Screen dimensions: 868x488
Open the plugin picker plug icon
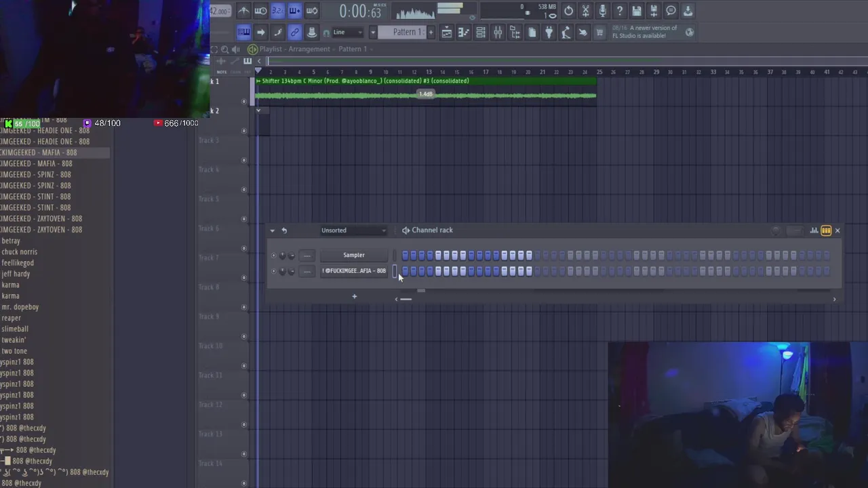point(549,32)
